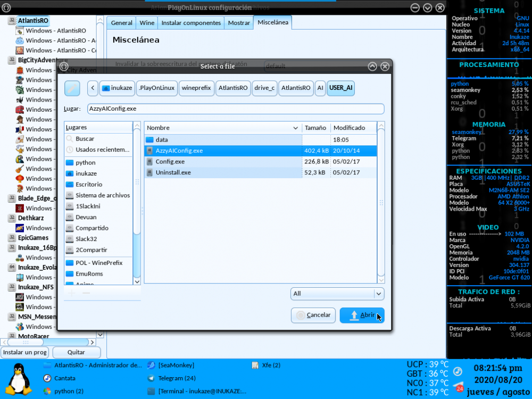Open Usados recientemente in places

point(102,149)
